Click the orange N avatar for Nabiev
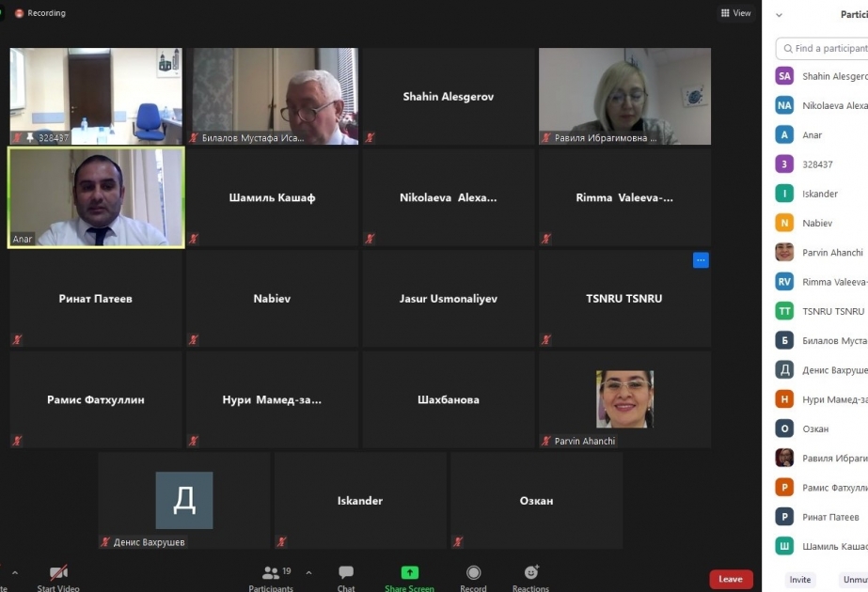Viewport: 868px width, 592px height. (784, 223)
